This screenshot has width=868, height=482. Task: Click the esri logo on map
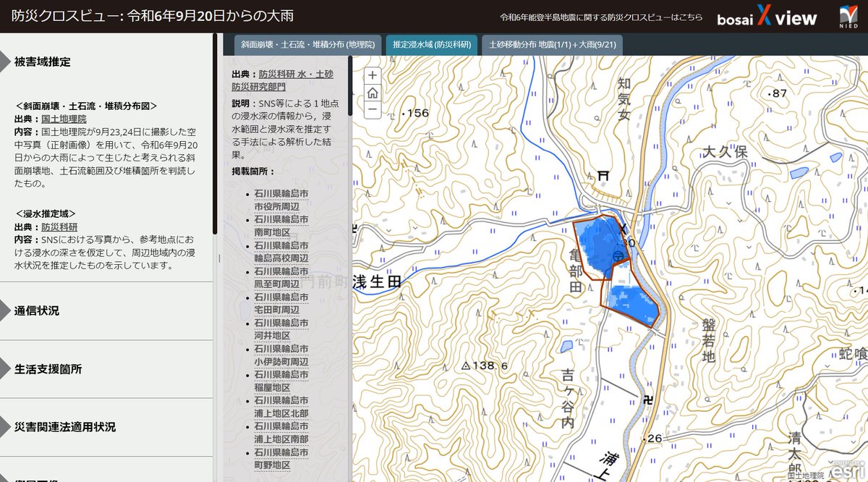coord(846,470)
